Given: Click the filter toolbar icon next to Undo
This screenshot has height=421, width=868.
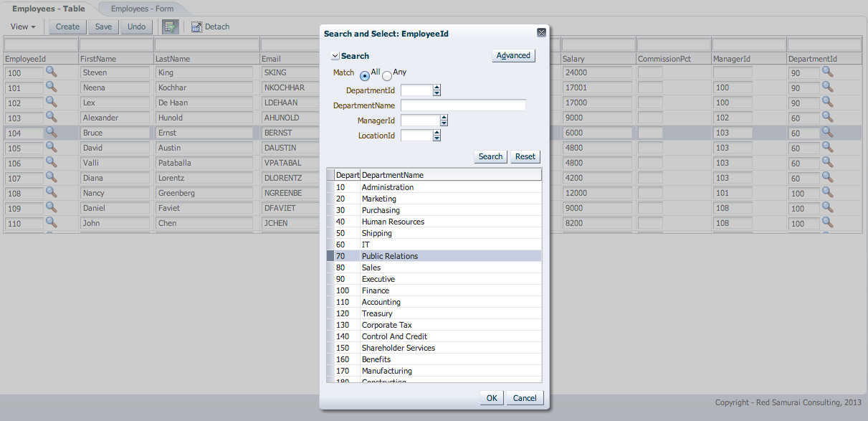Looking at the screenshot, I should 170,26.
